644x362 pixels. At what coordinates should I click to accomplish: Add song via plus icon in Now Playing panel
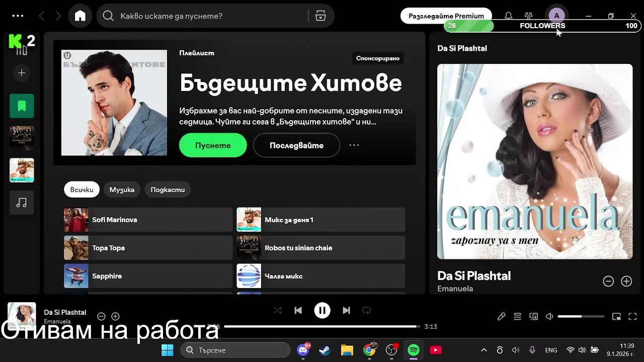[626, 281]
